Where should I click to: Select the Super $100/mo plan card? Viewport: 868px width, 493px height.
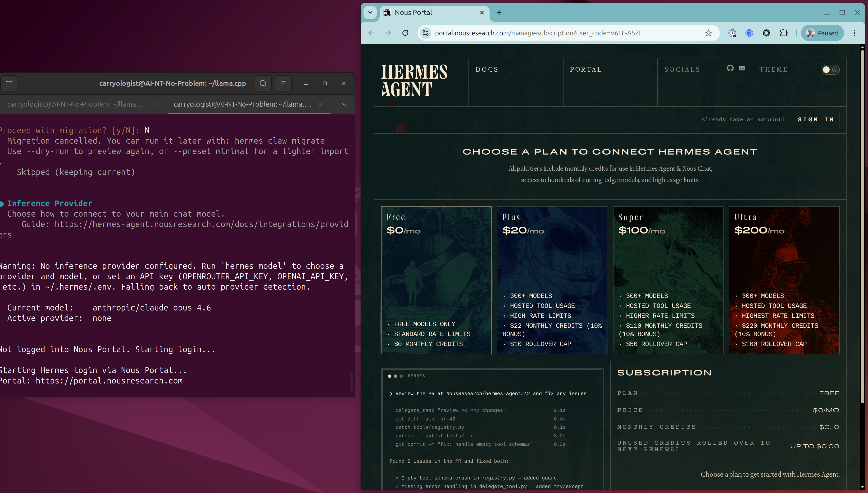click(668, 280)
